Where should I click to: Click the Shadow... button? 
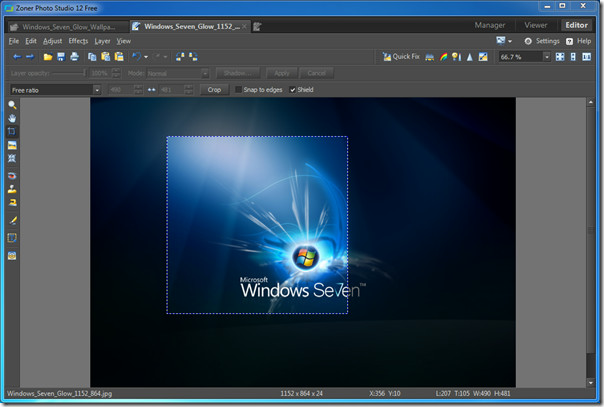pos(237,73)
